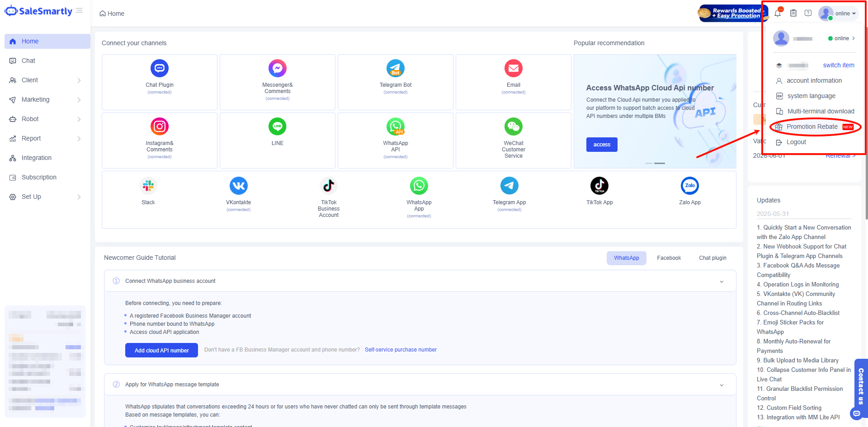Select the first banner carousel indicator
Viewport: 868px width, 427px height.
[649, 163]
